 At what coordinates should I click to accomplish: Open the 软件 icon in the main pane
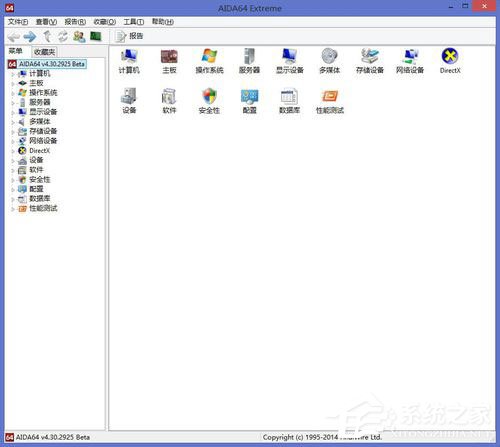point(169,101)
